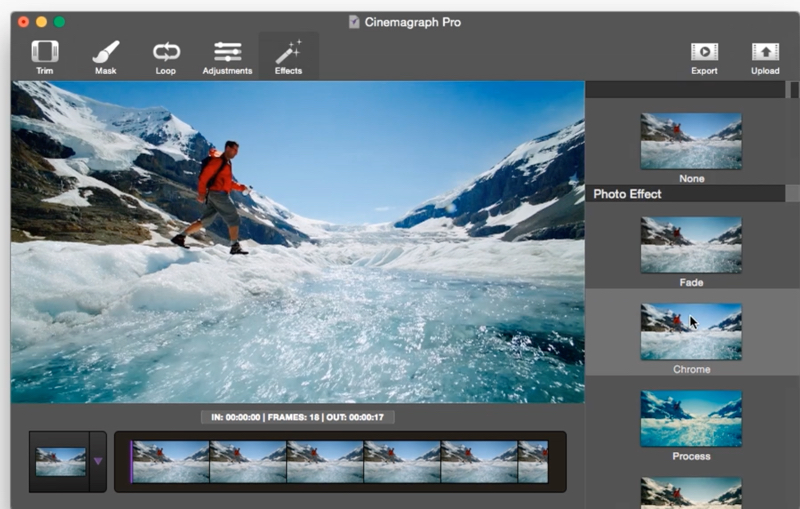Screen dimensions: 800x509
Task: Select the Trim tool
Action: point(45,57)
